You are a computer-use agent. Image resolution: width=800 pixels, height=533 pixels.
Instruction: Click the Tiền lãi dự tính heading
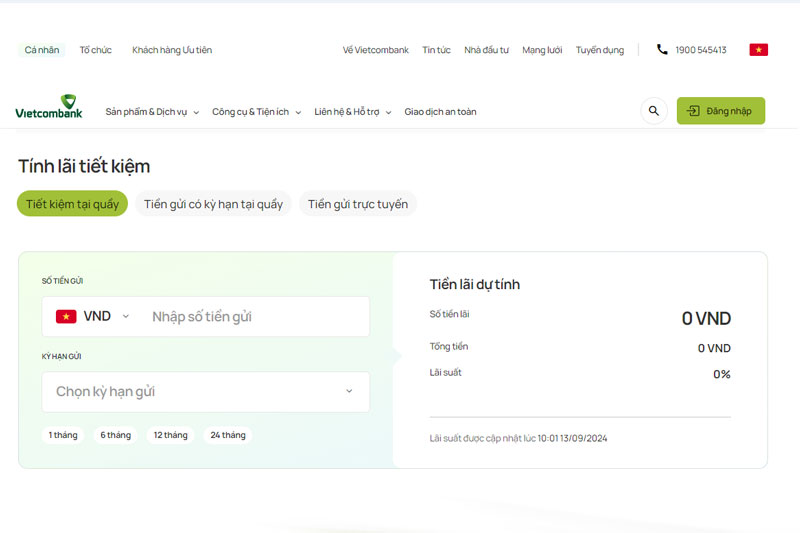pos(474,284)
